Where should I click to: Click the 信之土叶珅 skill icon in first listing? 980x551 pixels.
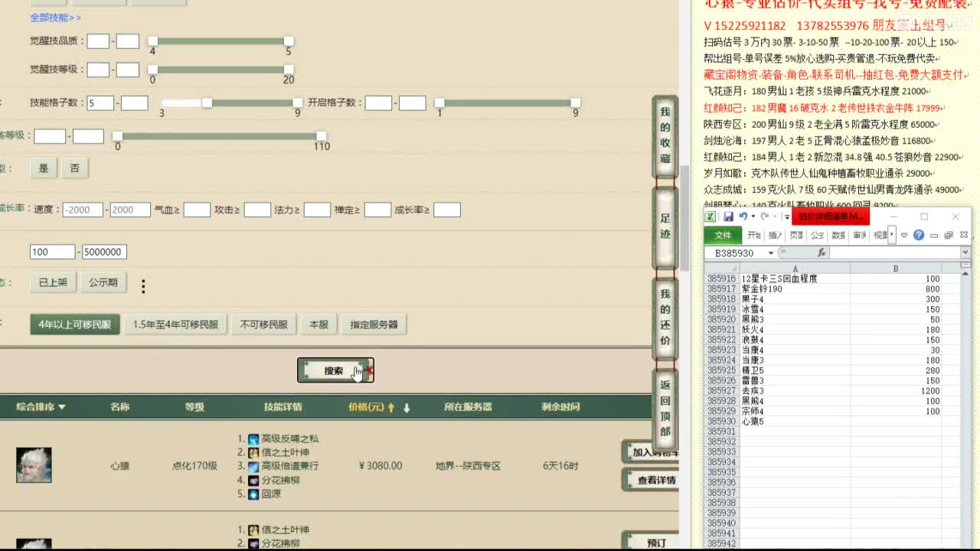[x=253, y=453]
